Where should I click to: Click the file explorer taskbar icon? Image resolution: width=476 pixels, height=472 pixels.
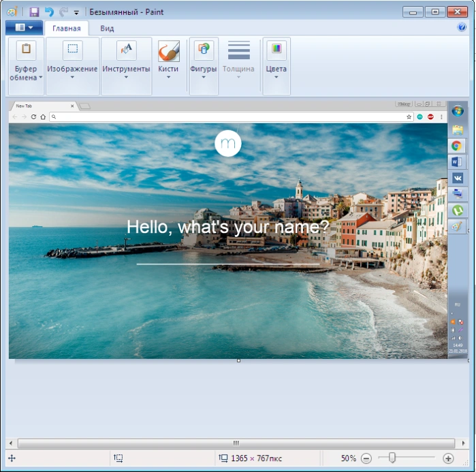(x=458, y=129)
